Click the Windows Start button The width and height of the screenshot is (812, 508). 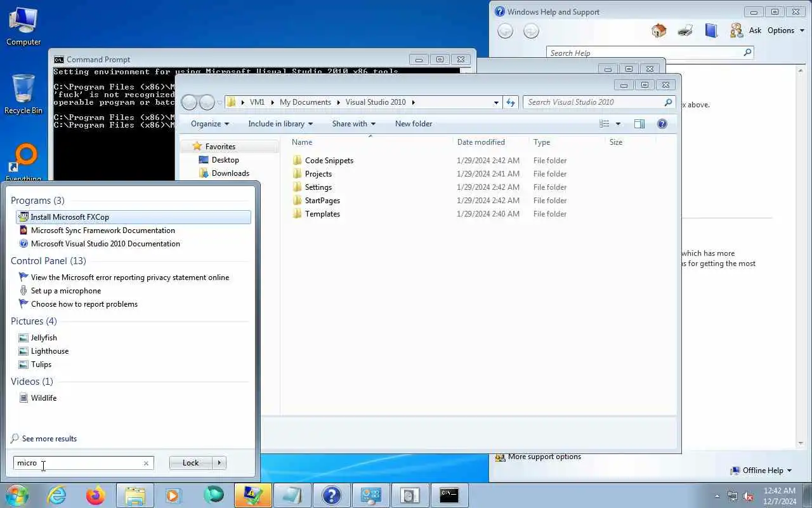tap(18, 495)
